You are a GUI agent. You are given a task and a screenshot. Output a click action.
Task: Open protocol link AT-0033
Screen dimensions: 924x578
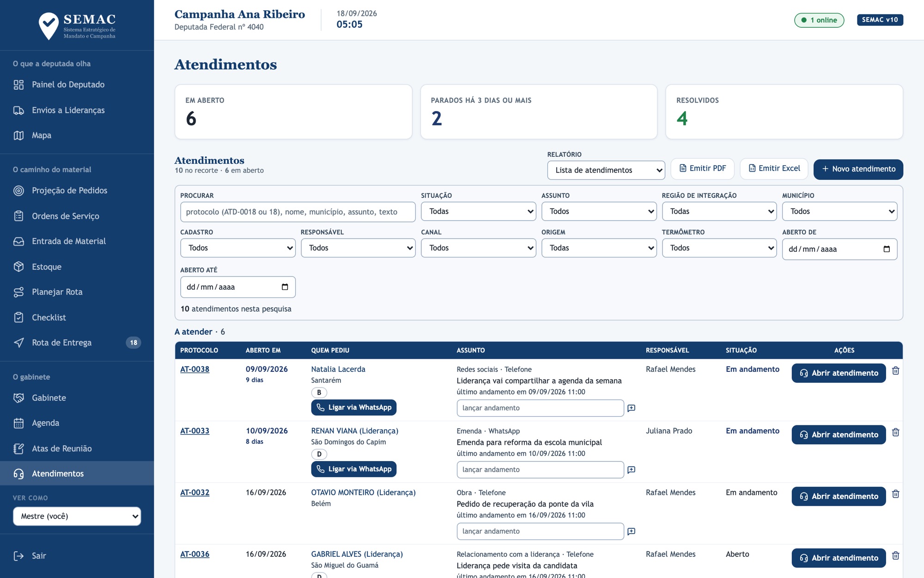(x=195, y=430)
